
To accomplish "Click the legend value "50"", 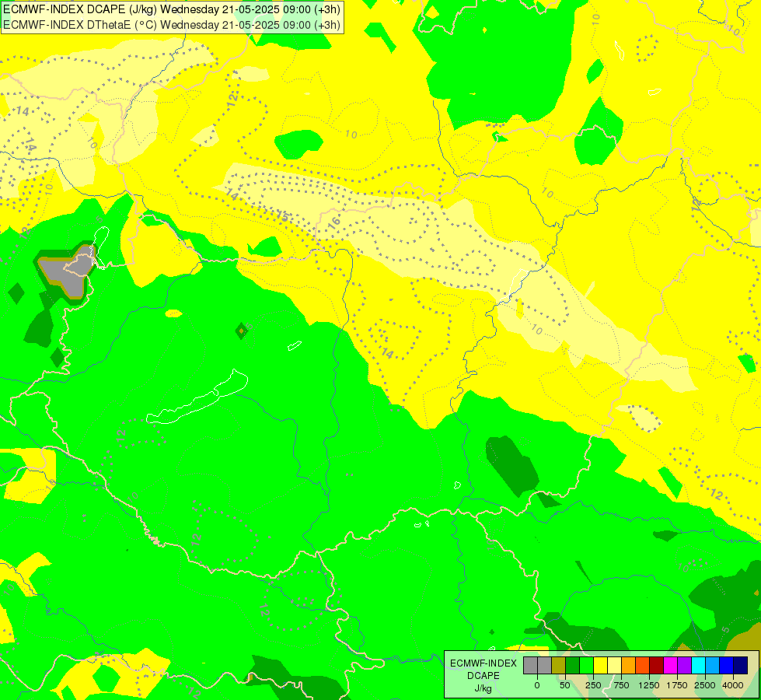I will [x=565, y=685].
